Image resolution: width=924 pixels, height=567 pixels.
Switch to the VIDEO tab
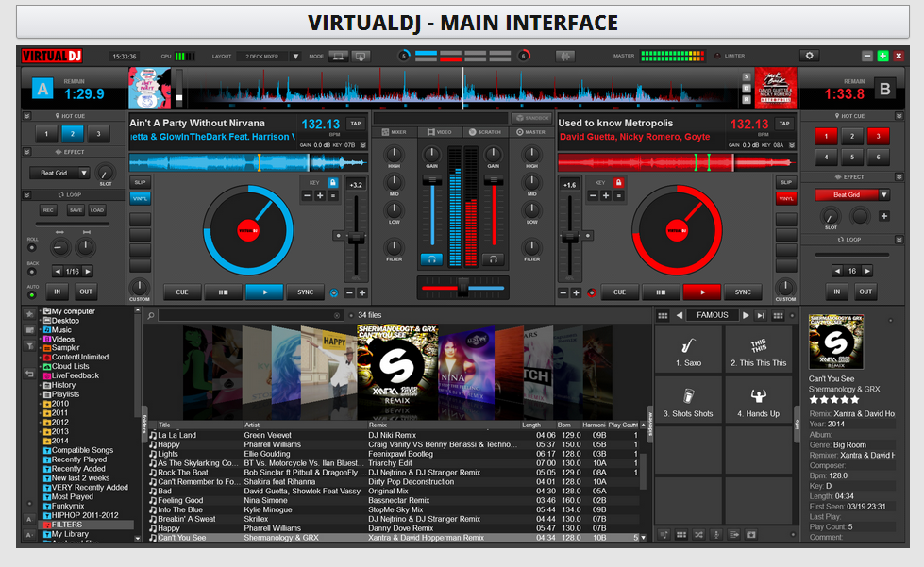440,132
